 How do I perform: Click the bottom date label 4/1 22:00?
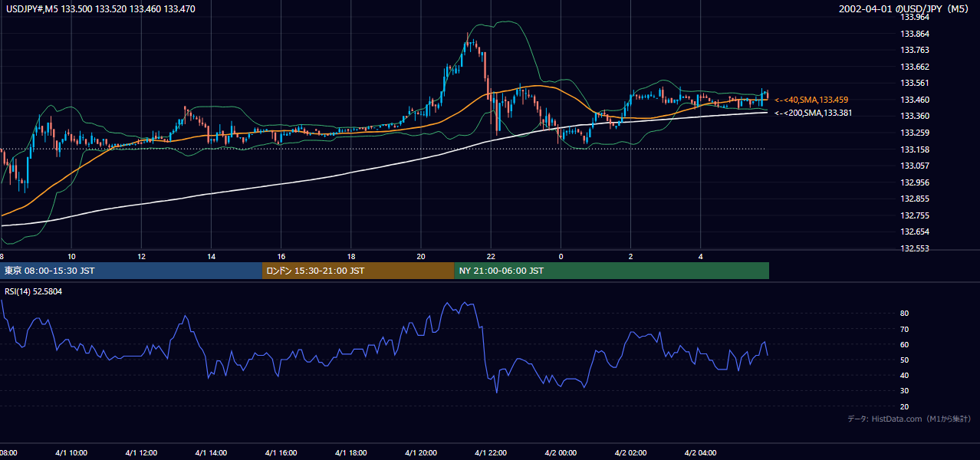(491, 453)
